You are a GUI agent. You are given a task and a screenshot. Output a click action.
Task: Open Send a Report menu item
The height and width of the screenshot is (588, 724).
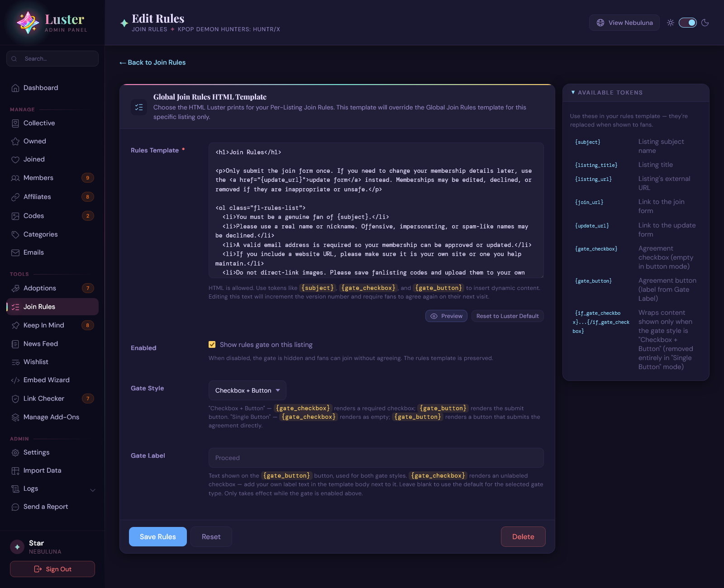pos(52,507)
